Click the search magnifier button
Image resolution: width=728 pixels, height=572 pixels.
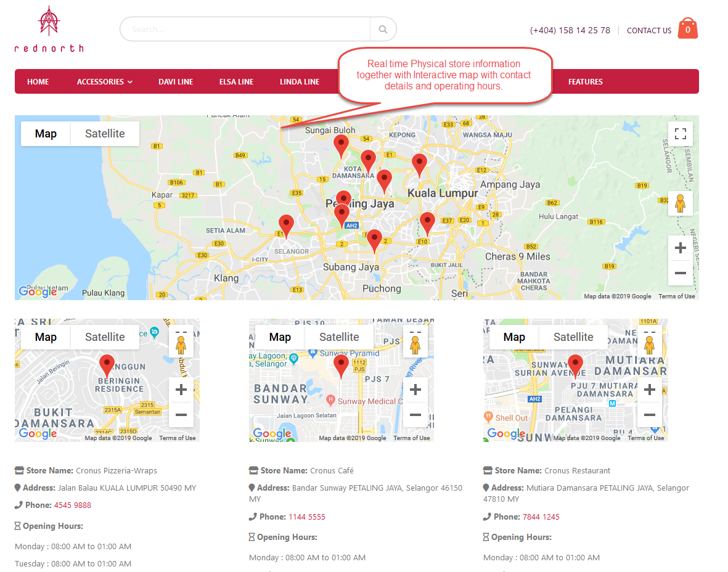pos(383,29)
